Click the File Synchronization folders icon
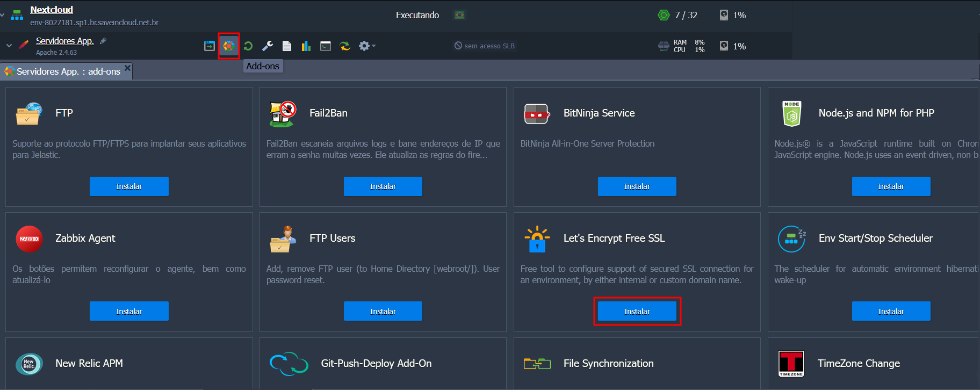This screenshot has width=980, height=390. tap(537, 364)
